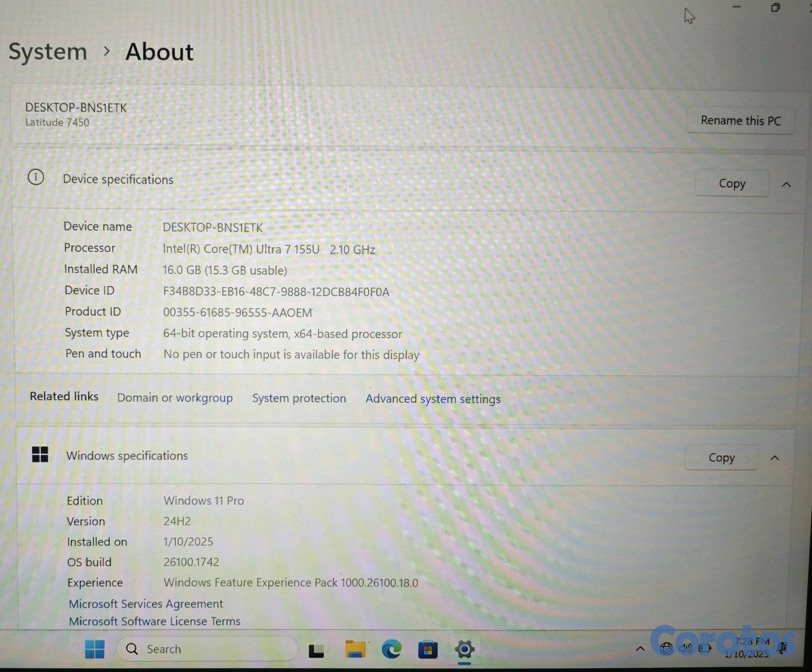Collapse the Device specifications section
812x672 pixels.
coord(786,184)
